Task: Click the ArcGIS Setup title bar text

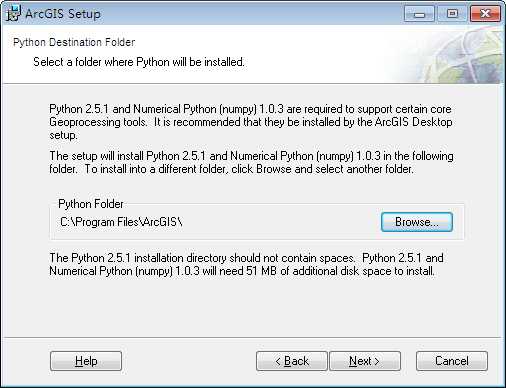Action: pyautogui.click(x=63, y=14)
